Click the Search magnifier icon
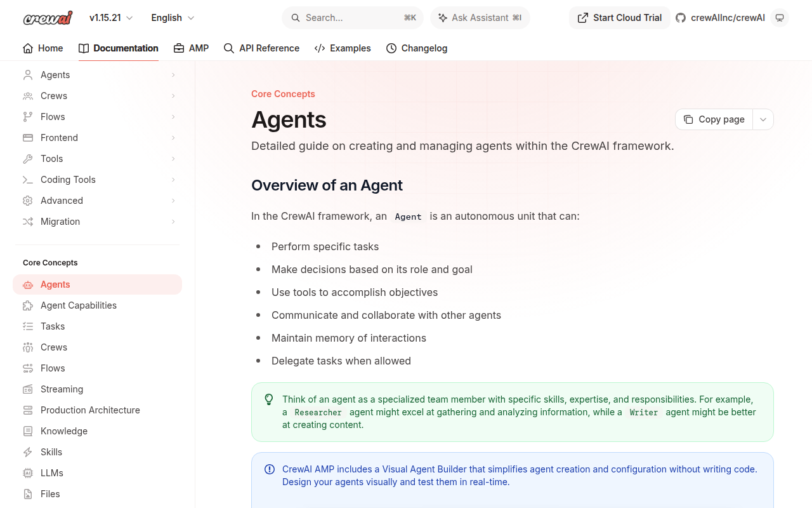This screenshot has height=508, width=812. (296, 18)
